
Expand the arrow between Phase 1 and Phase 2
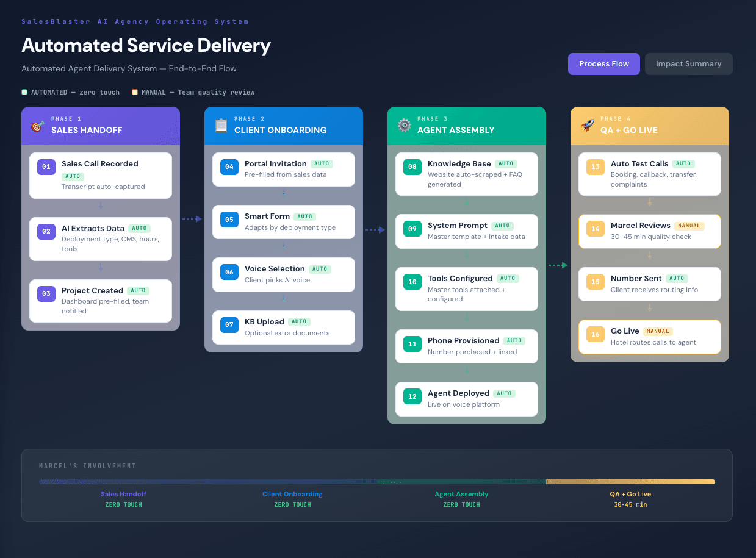pyautogui.click(x=192, y=218)
